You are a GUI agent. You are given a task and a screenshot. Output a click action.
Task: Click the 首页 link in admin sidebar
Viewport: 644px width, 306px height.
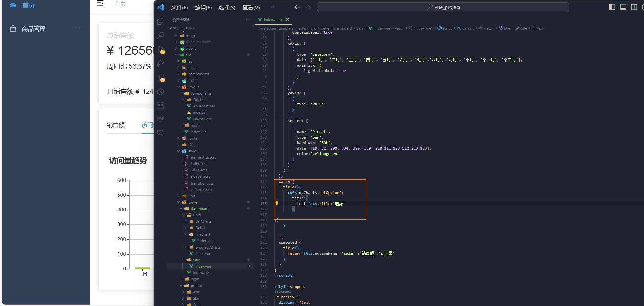click(29, 5)
